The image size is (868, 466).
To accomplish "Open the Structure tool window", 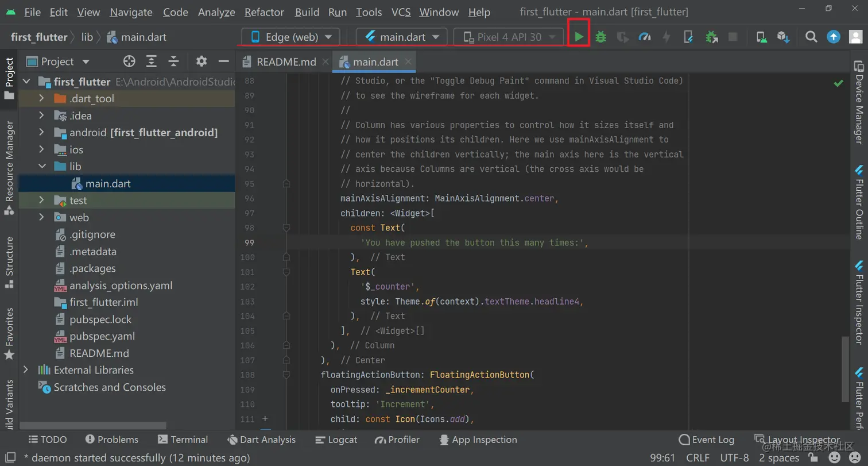I will pyautogui.click(x=9, y=263).
